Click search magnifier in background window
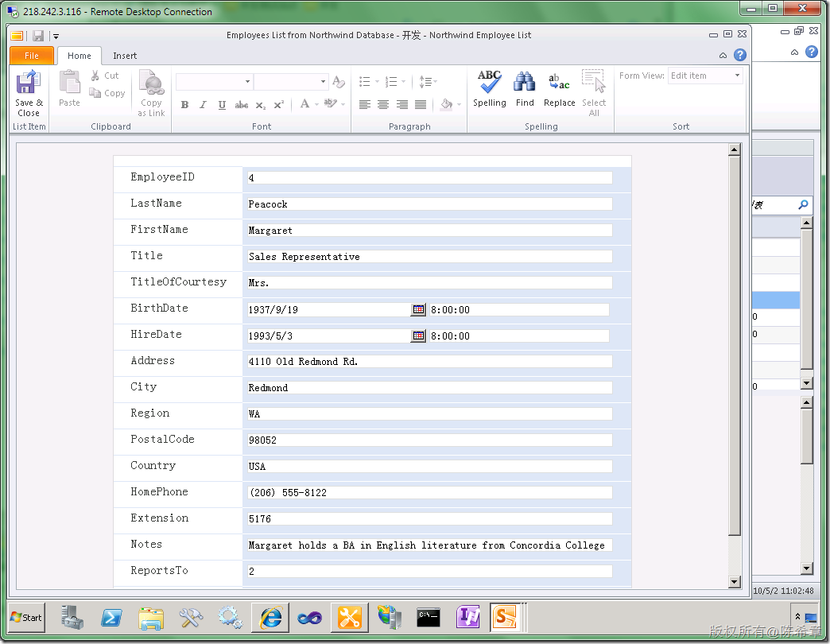This screenshot has width=830, height=644. click(x=803, y=204)
